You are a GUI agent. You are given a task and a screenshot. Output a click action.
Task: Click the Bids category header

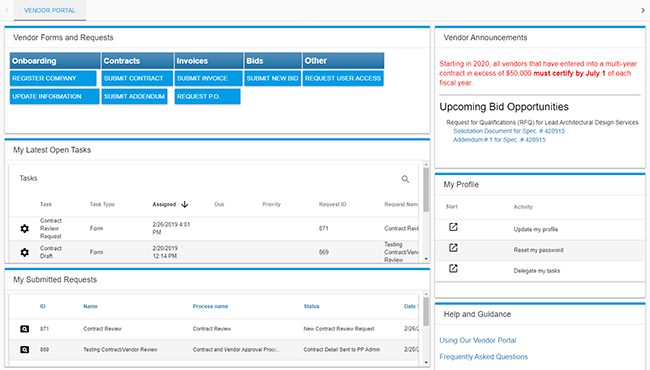click(272, 60)
